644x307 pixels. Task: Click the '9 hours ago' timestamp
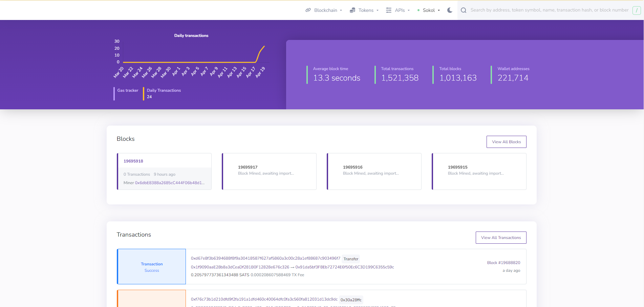coord(165,174)
